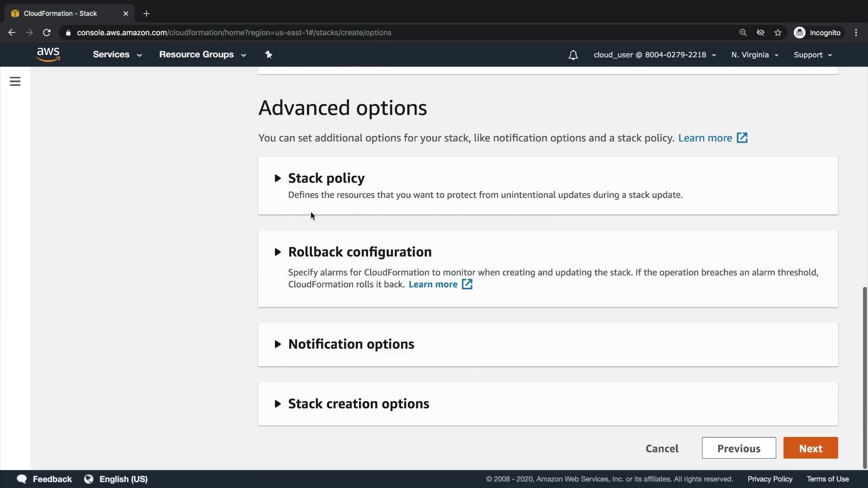The height and width of the screenshot is (488, 868).
Task: Open the hamburger side navigation menu
Action: pyautogui.click(x=15, y=81)
